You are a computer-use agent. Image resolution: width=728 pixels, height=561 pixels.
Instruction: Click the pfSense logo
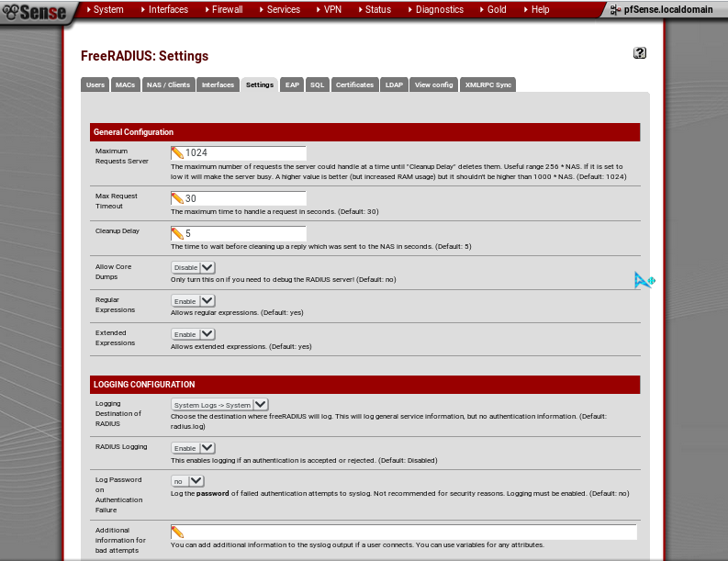(x=34, y=12)
